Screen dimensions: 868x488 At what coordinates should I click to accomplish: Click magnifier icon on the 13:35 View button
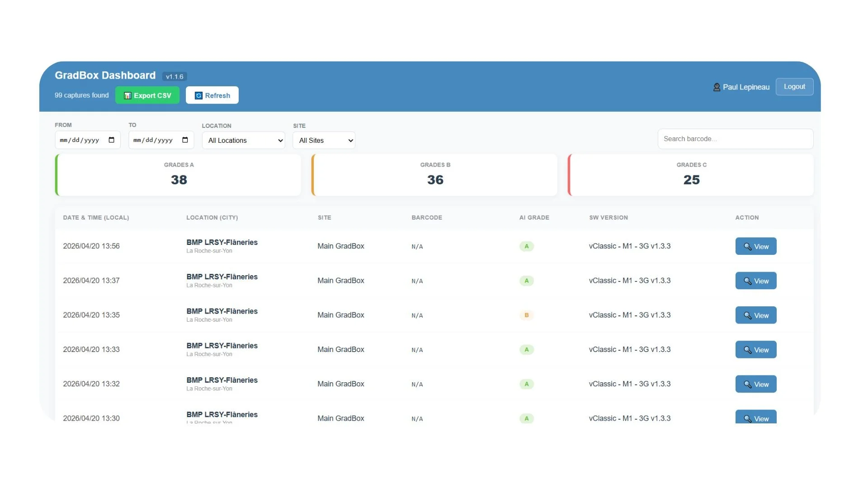[x=748, y=315]
